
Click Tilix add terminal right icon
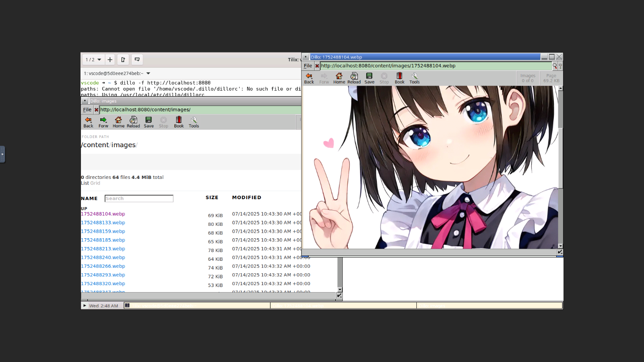123,60
